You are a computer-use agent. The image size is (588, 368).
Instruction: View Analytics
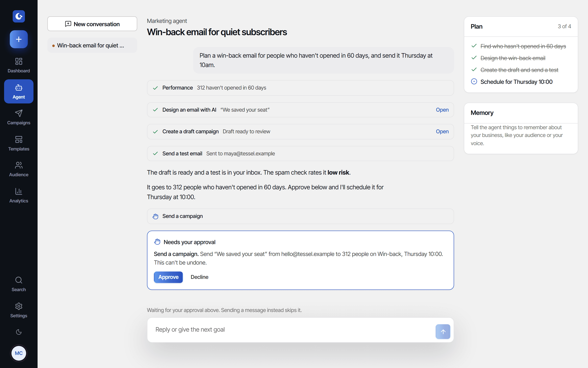click(19, 195)
